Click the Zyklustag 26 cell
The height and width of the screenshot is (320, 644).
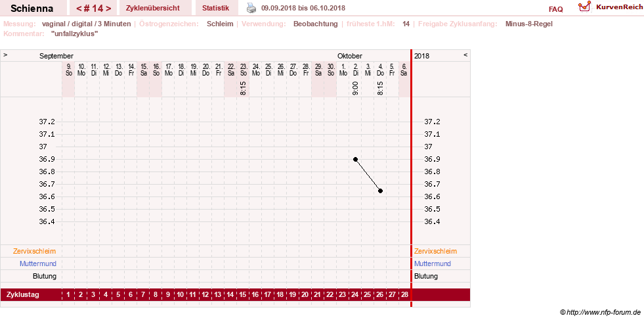[380, 294]
